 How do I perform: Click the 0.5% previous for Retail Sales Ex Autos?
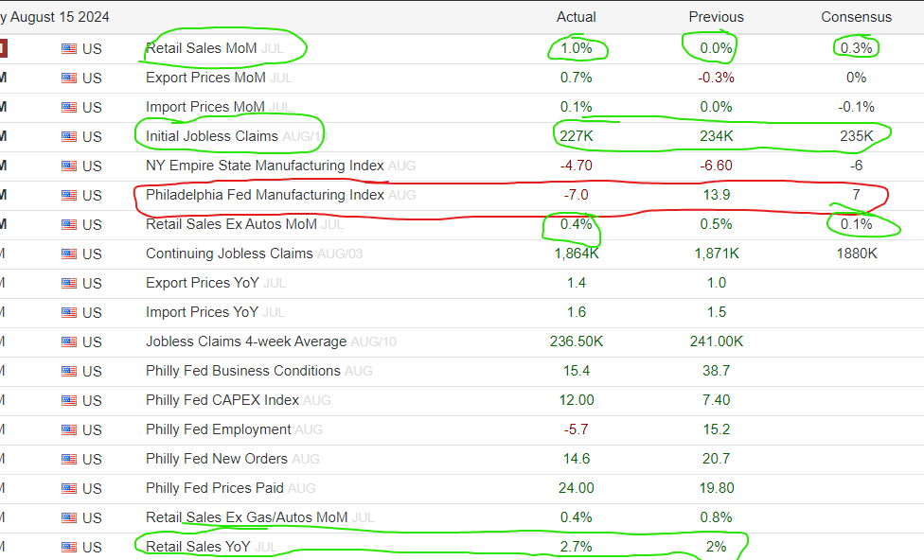(717, 224)
